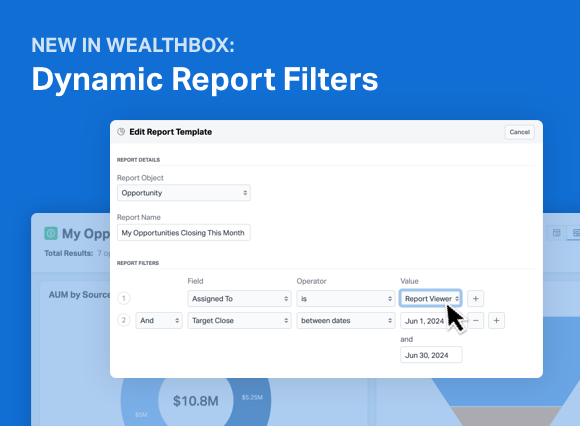Open the Report Viewer value dropdown
580x426 pixels.
(x=431, y=298)
